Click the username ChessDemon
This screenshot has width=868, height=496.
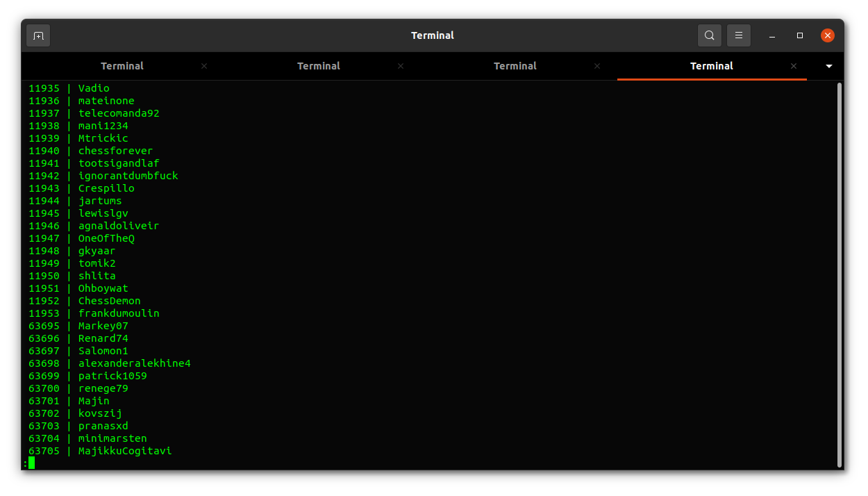point(110,301)
